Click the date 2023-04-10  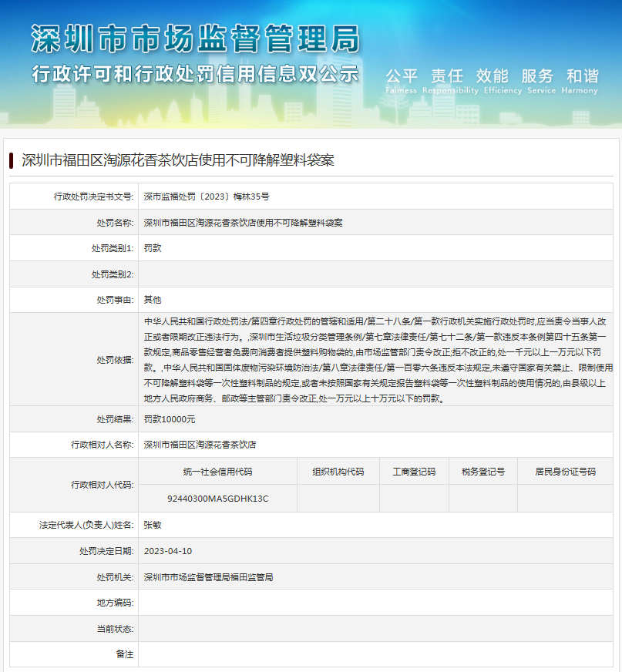[168, 551]
